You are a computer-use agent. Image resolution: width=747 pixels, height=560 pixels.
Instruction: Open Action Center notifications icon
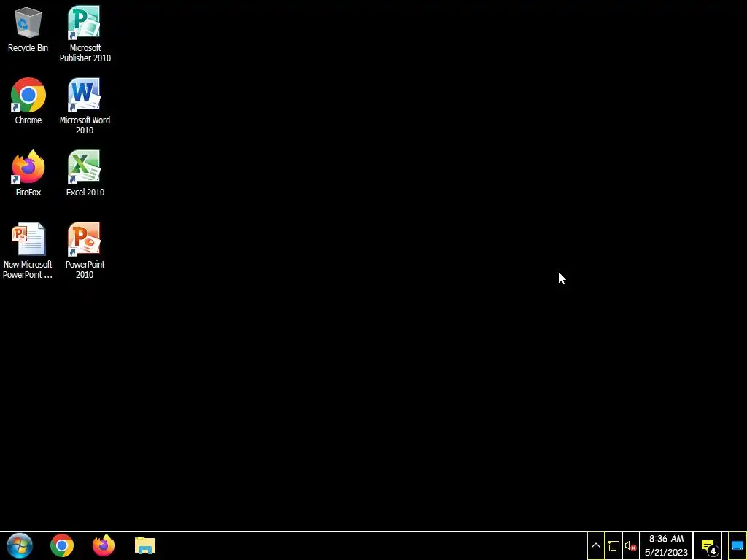coord(709,545)
